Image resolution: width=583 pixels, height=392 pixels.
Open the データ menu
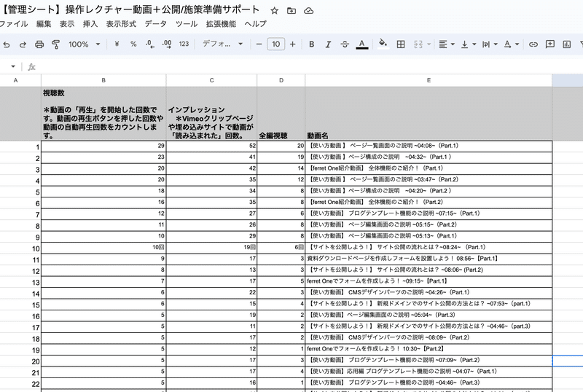coord(156,24)
